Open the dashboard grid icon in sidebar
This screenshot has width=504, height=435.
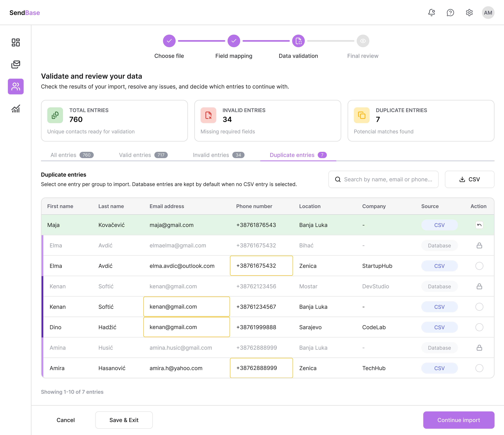click(x=16, y=42)
